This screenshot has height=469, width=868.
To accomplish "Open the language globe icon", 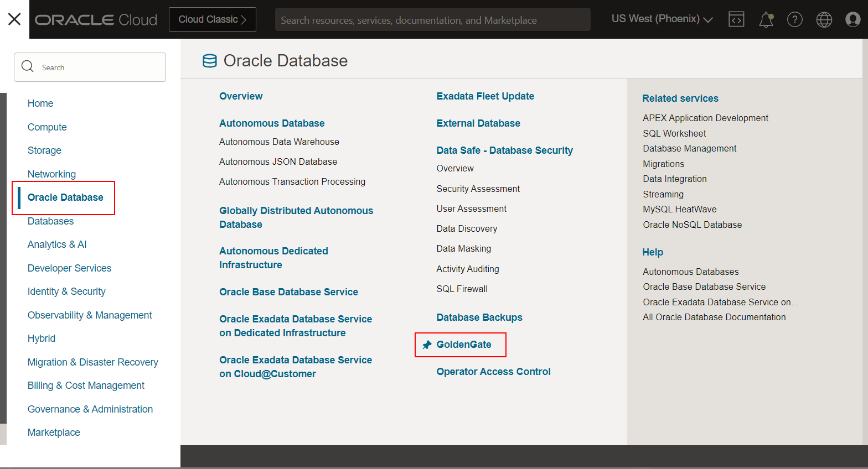I will tap(824, 20).
